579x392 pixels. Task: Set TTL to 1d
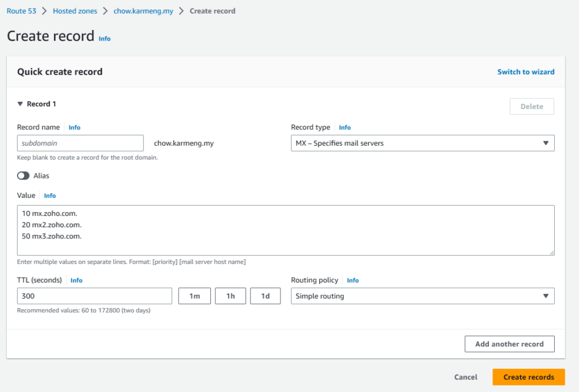point(265,296)
